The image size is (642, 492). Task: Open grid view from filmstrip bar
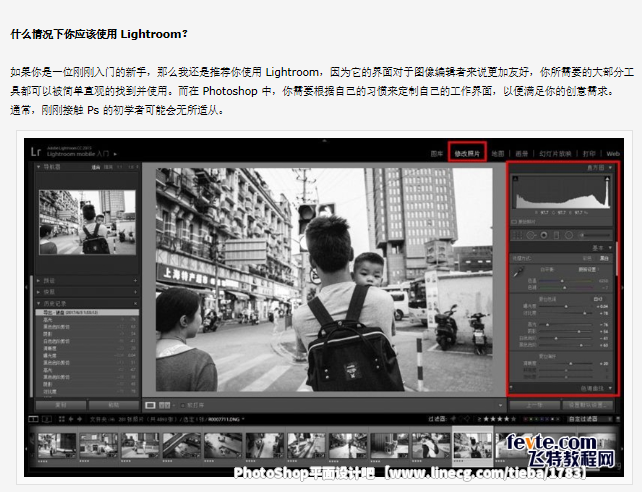pyautogui.click(x=62, y=419)
